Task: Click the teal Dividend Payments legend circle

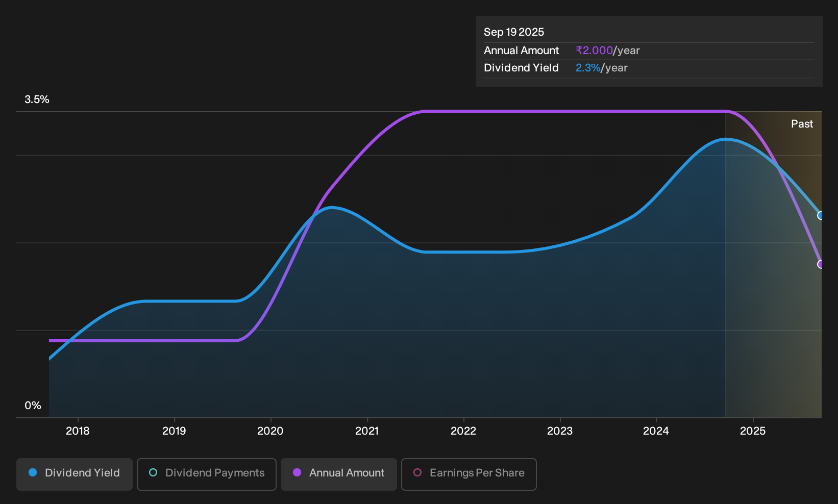Action: click(153, 473)
